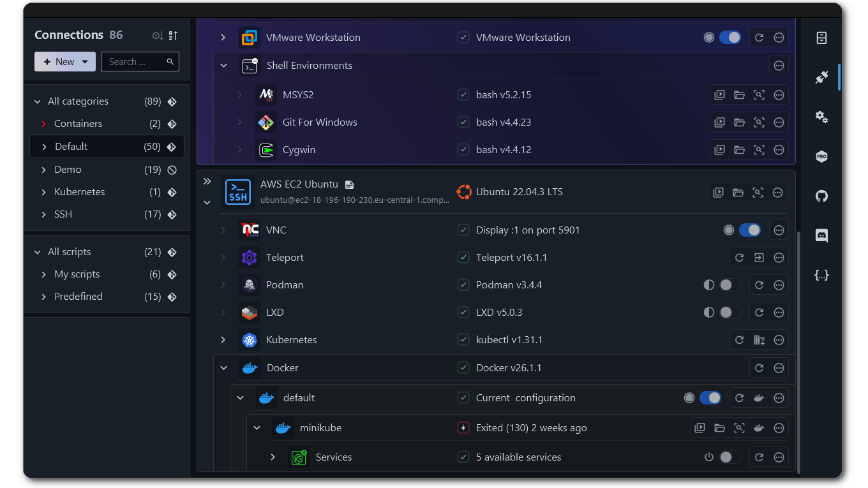The height and width of the screenshot is (488, 868).
Task: Select the Containers category
Action: pos(107,124)
